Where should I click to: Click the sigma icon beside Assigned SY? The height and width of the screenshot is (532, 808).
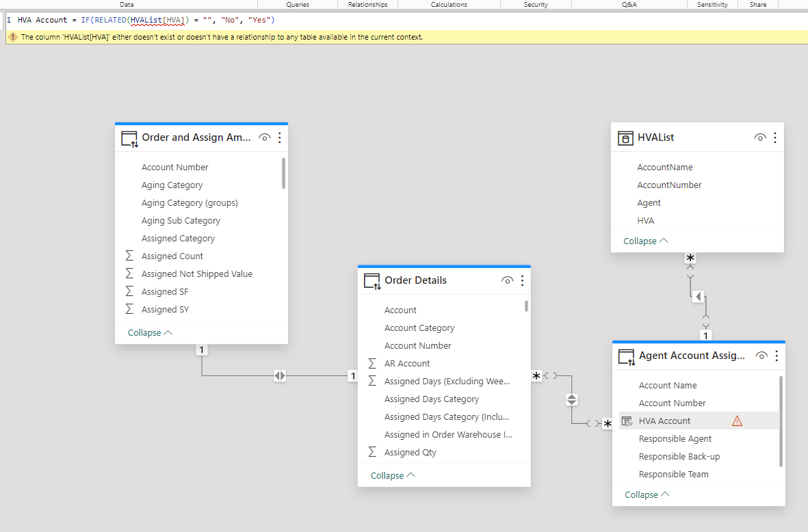pos(129,309)
